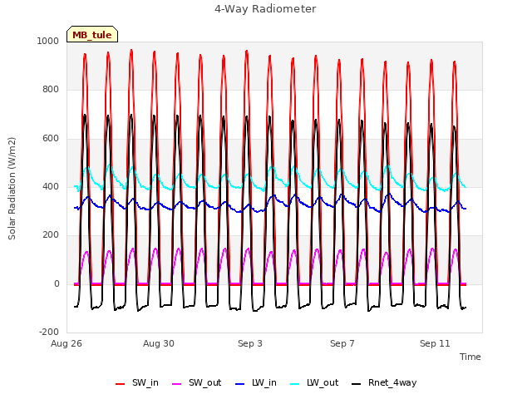Click the MB_tule annotation label

tap(92, 35)
